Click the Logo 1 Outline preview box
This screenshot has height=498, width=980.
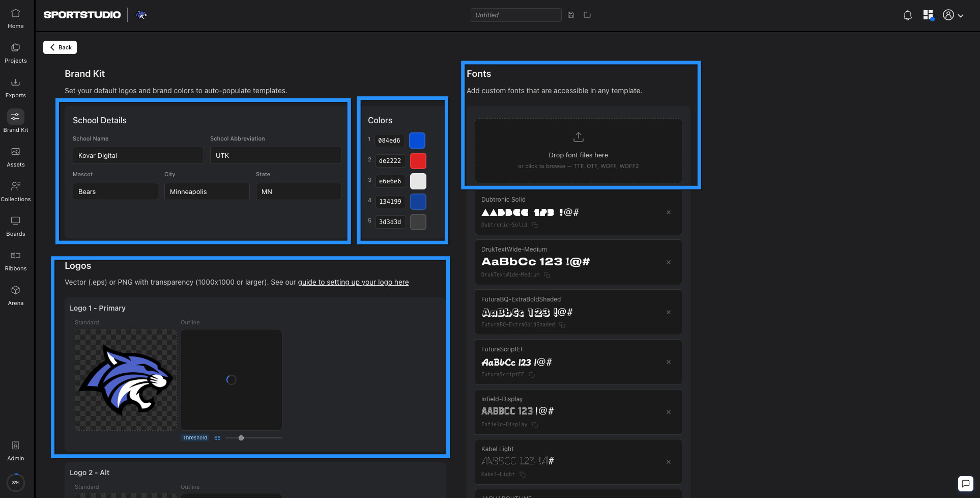point(232,380)
